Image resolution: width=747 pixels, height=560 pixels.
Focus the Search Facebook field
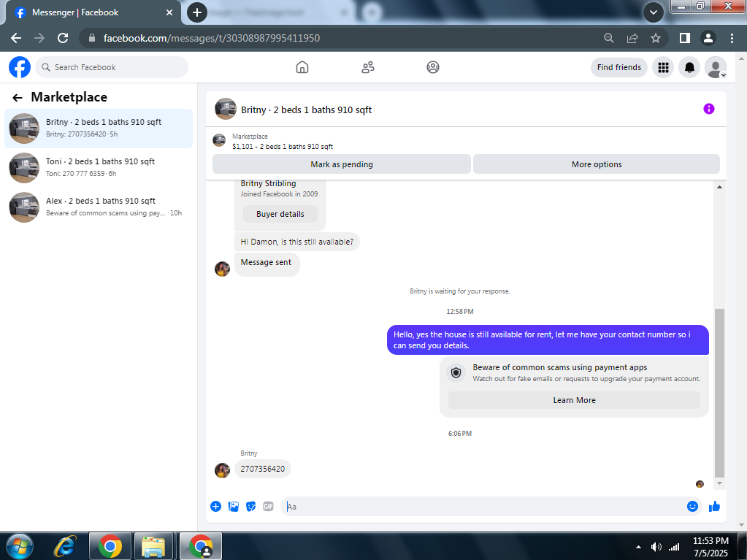pyautogui.click(x=112, y=67)
